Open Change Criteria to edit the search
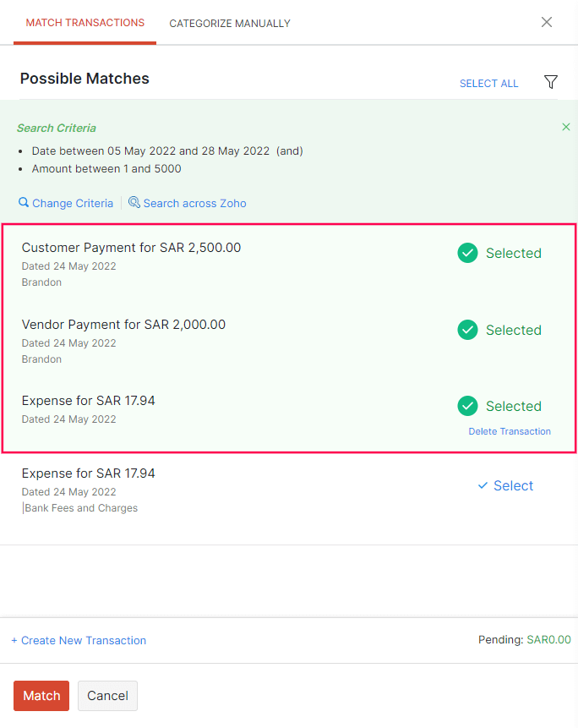578x728 pixels. tap(72, 203)
